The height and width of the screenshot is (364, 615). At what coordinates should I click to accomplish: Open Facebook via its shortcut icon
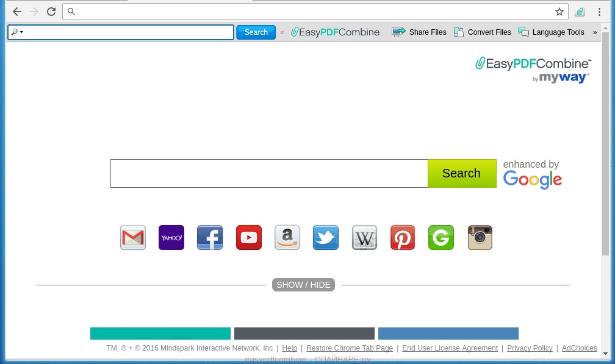pos(210,238)
